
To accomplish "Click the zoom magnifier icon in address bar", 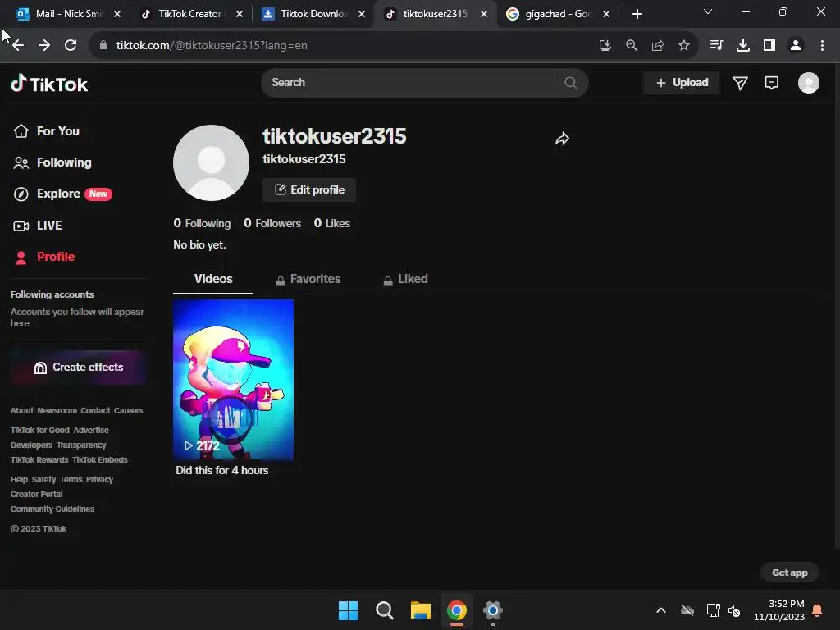I will tap(632, 46).
